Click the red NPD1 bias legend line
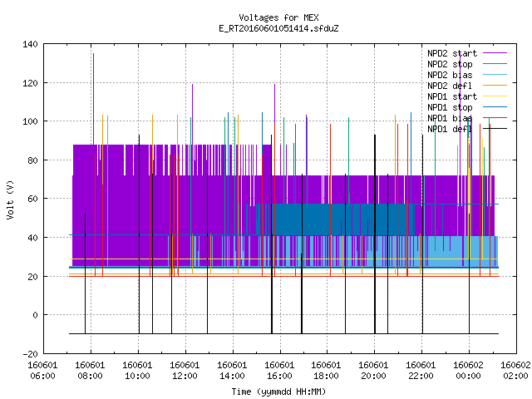The height and width of the screenshot is (399, 532). click(495, 118)
